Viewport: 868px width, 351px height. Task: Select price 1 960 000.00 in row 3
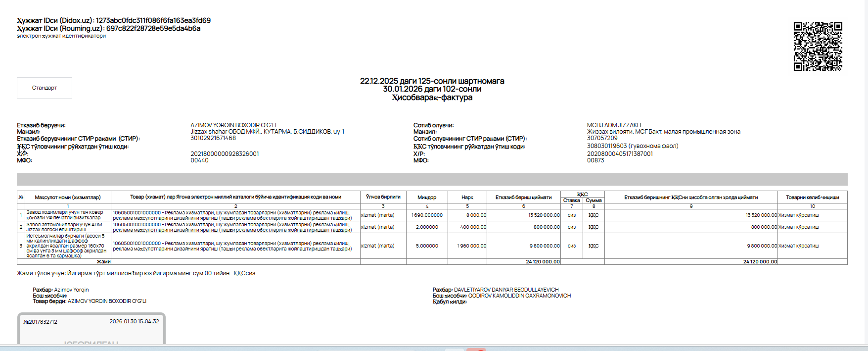point(472,246)
